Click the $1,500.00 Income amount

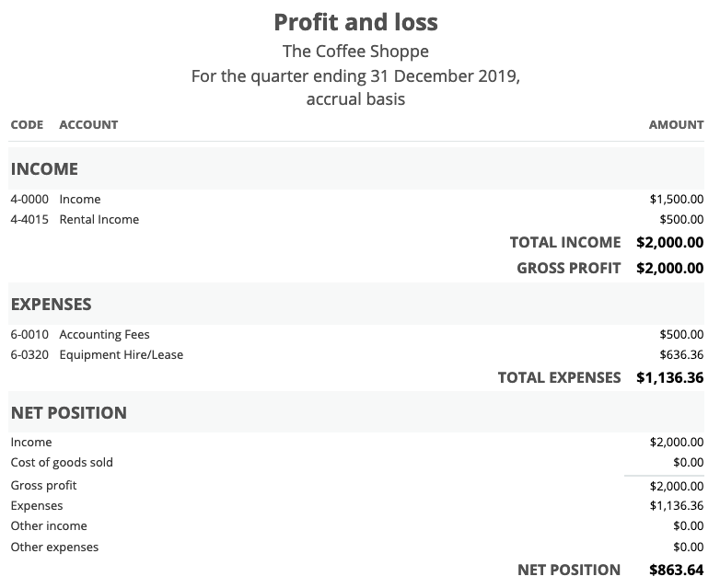(677, 199)
